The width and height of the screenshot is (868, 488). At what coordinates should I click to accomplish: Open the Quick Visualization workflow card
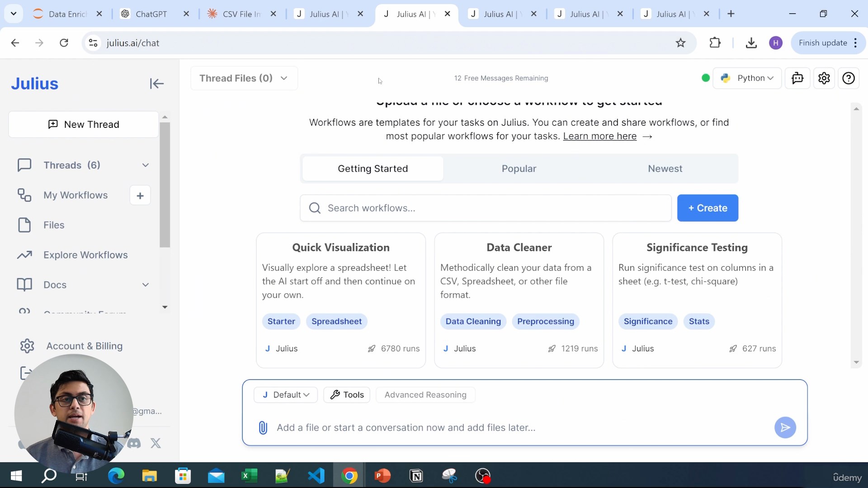(341, 300)
